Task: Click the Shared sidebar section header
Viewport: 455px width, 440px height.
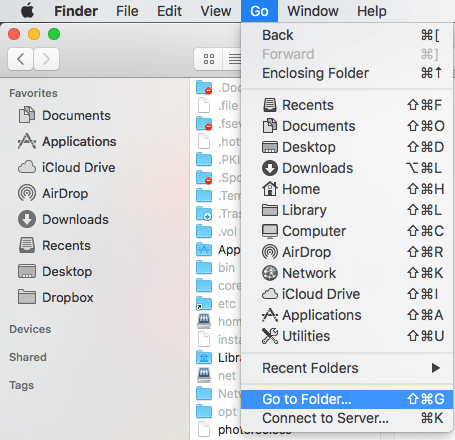Action: 28,357
